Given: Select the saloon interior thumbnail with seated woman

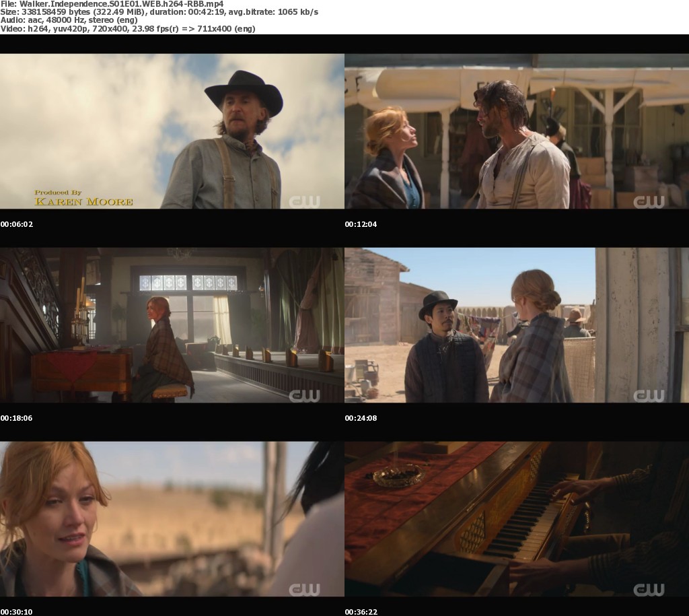Looking at the screenshot, I should [x=172, y=325].
